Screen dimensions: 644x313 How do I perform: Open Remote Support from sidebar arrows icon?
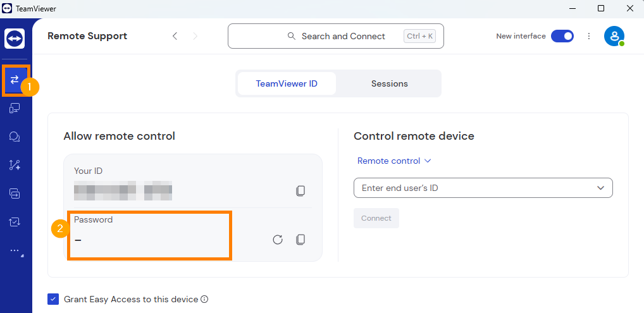click(15, 80)
